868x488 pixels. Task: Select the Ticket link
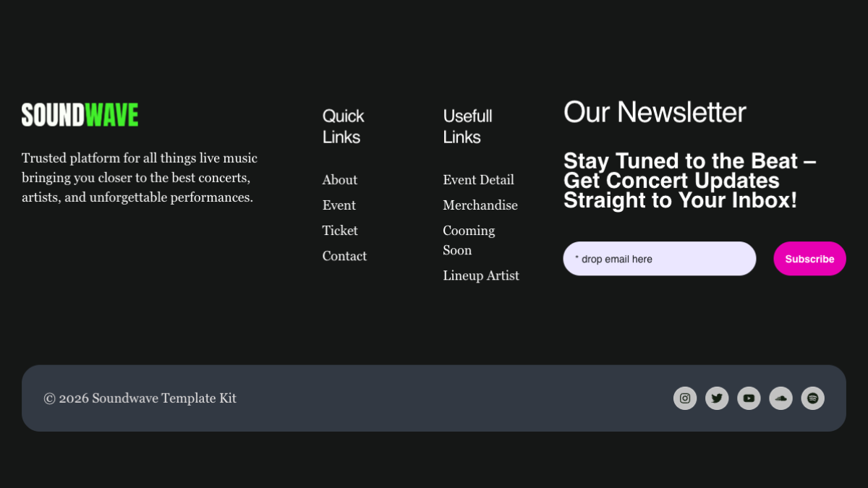[x=340, y=231]
